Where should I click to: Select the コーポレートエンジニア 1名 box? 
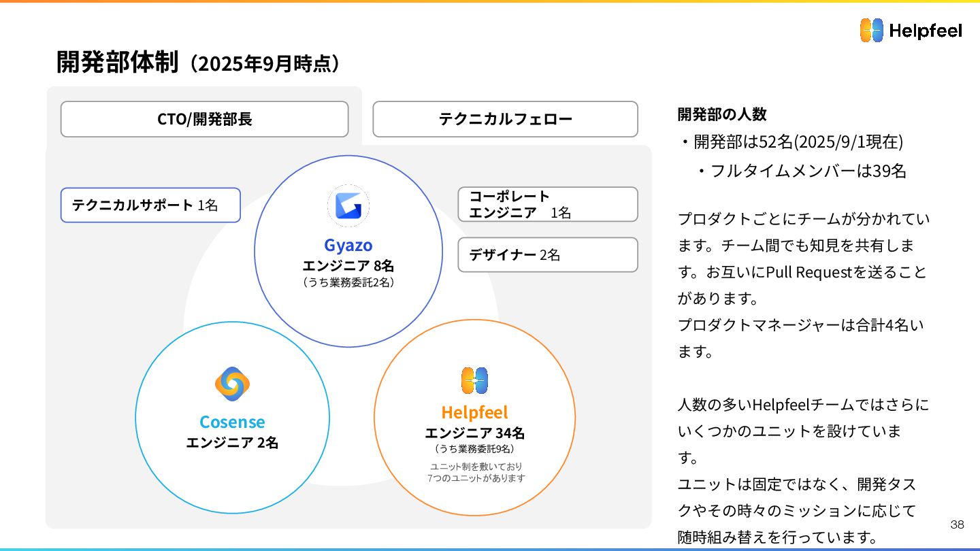point(548,204)
